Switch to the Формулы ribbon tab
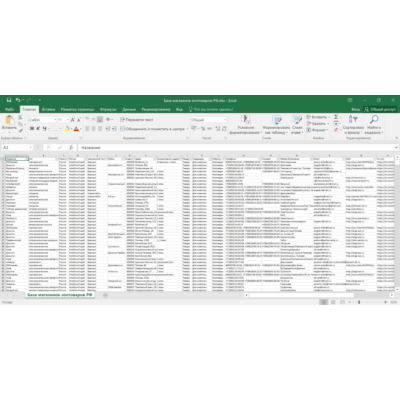This screenshot has width=400, height=400. point(108,109)
